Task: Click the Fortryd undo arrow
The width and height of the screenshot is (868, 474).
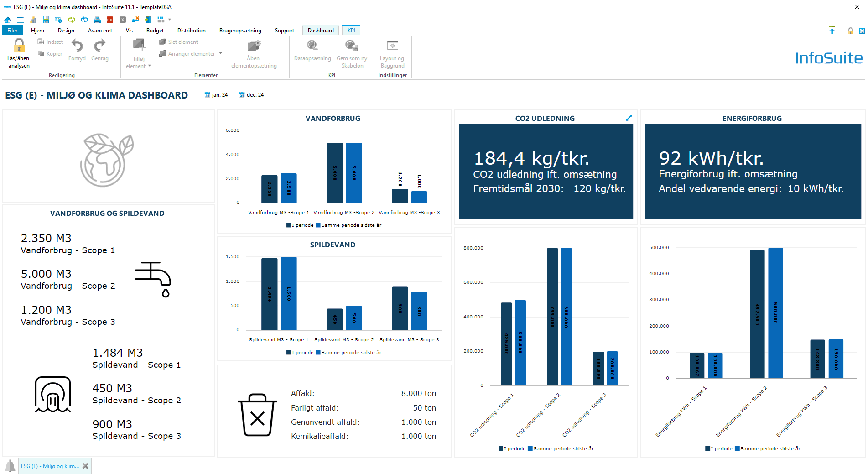Action: click(77, 50)
